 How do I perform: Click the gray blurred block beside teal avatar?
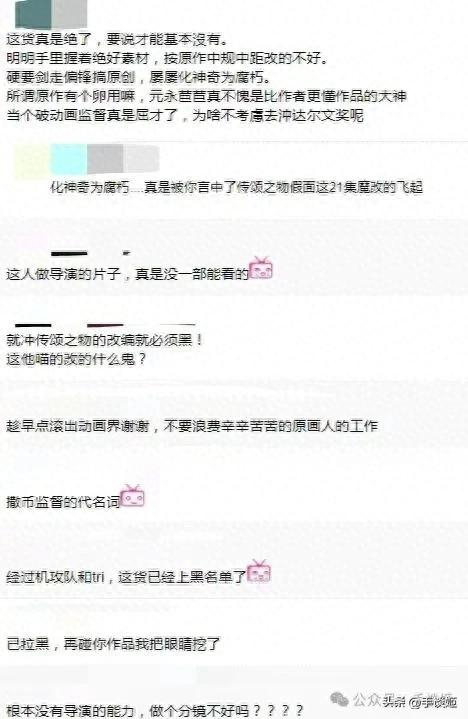tap(69, 14)
